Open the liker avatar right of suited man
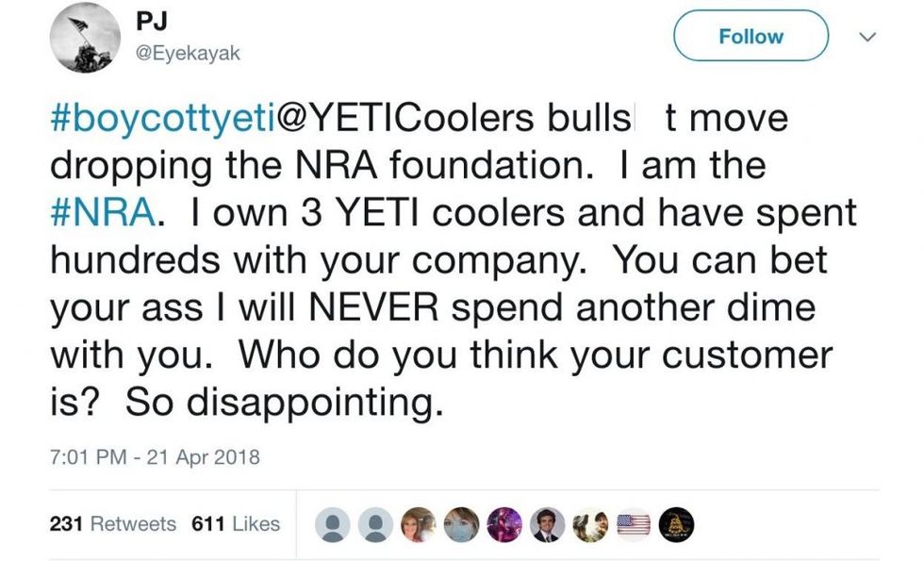 coord(590,524)
